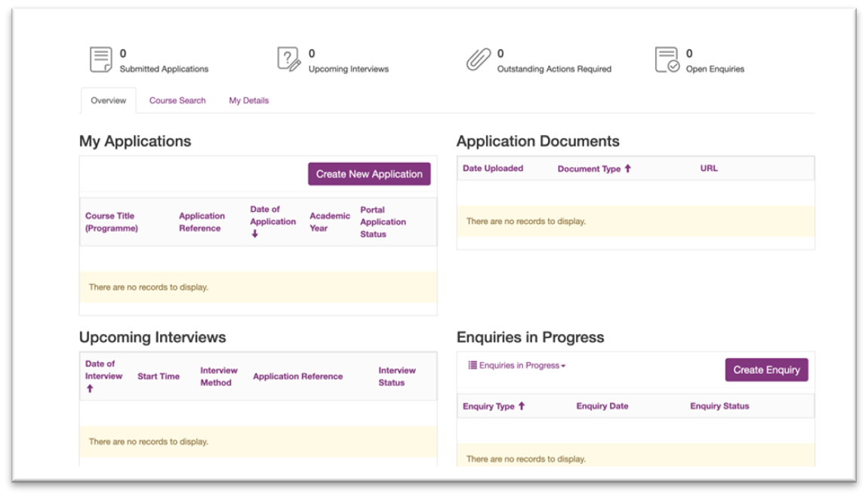Click the no-records message in Upcoming Interviews table
This screenshot has width=868, height=497.
point(149,442)
